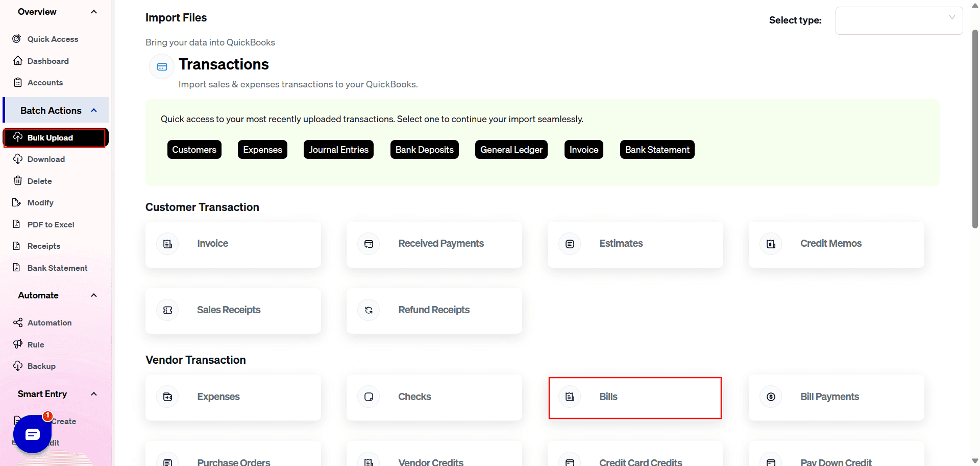Click the Delete trash icon

(x=18, y=181)
